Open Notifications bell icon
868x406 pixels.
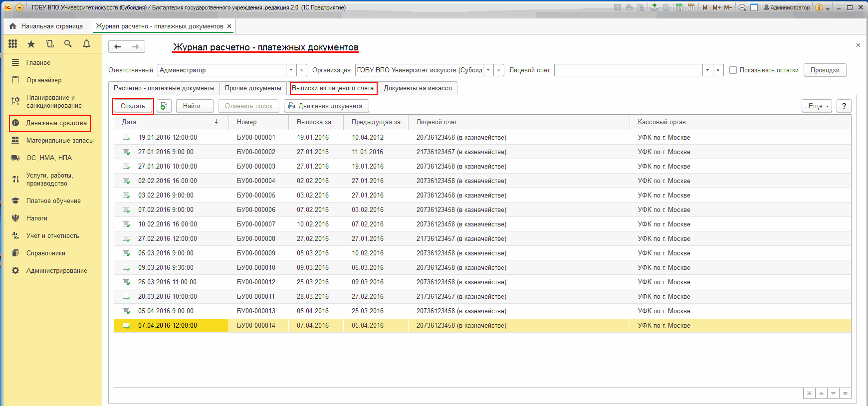pyautogui.click(x=86, y=44)
